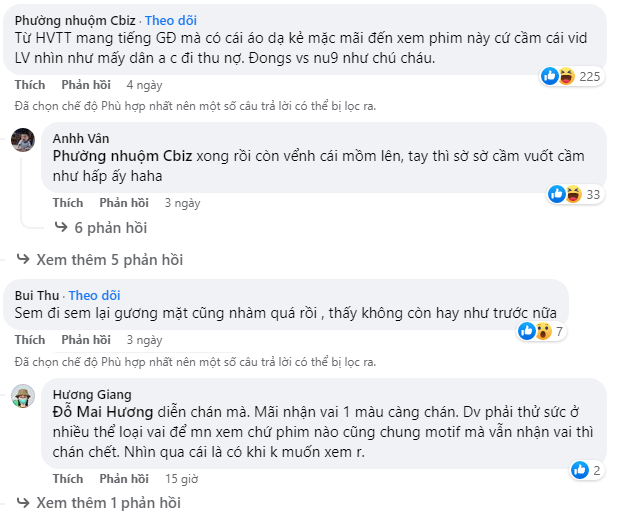Click reaction icons on Annh Vân's comment
The height and width of the screenshot is (513, 617).
[566, 194]
